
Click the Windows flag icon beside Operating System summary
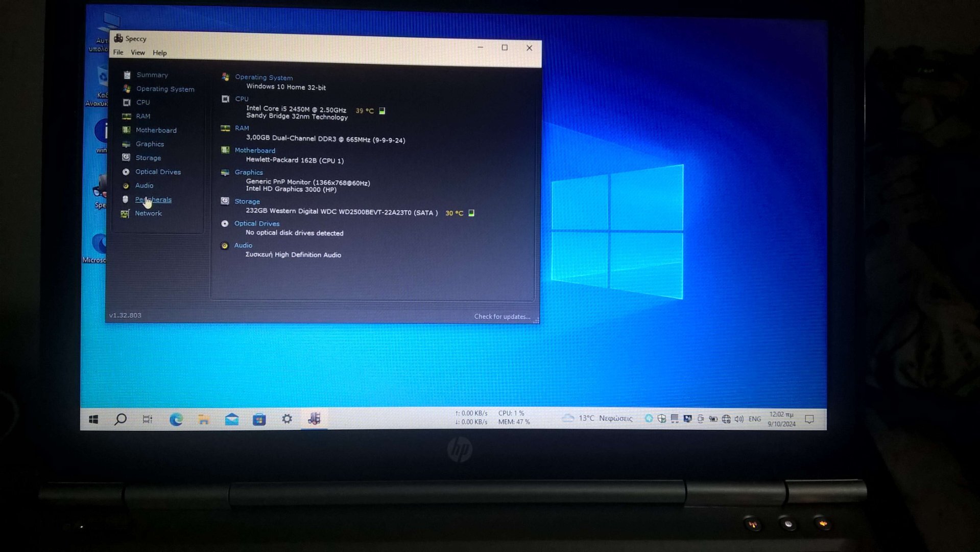[225, 77]
